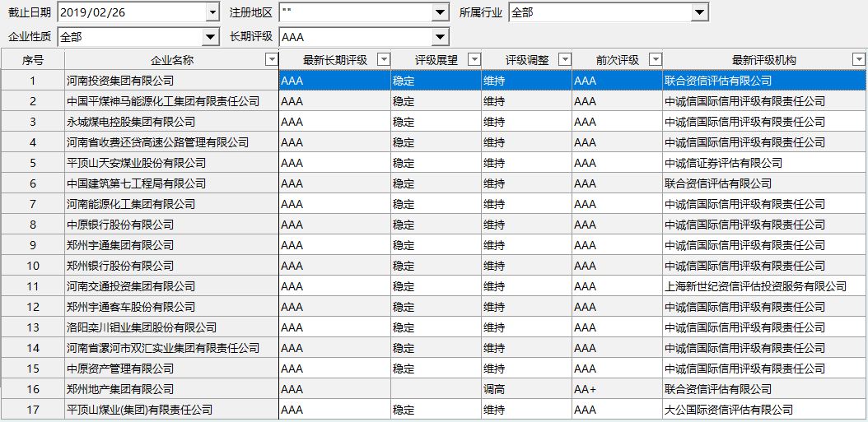Click row number 11 cell

pos(33,286)
